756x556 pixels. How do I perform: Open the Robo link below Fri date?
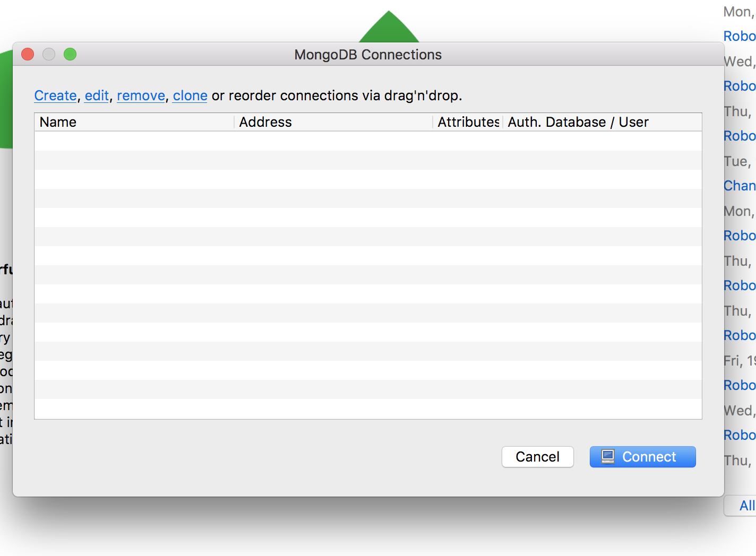pyautogui.click(x=739, y=385)
